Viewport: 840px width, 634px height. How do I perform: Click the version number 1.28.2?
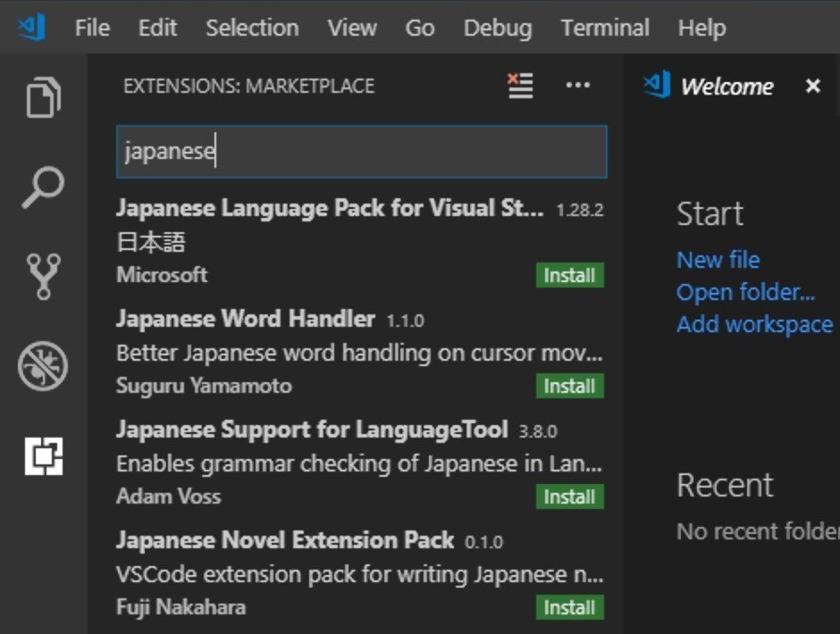[x=580, y=210]
